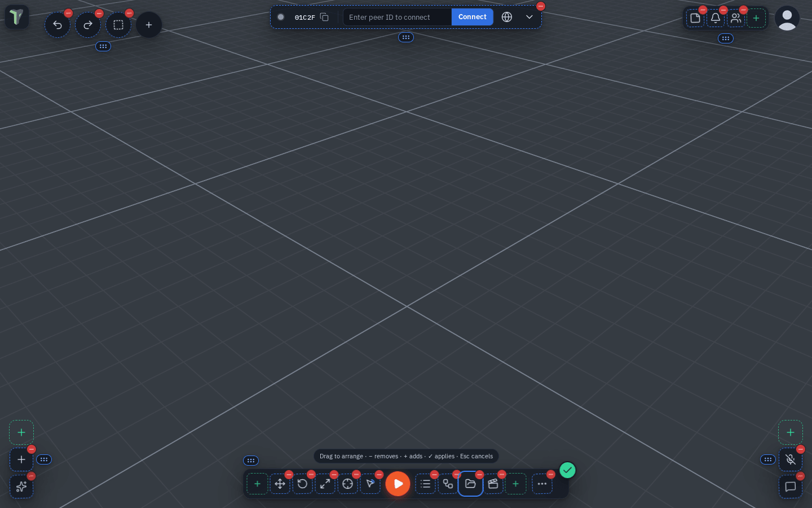
Task: Click the drag handle above bottom toolbar
Action: 251,461
